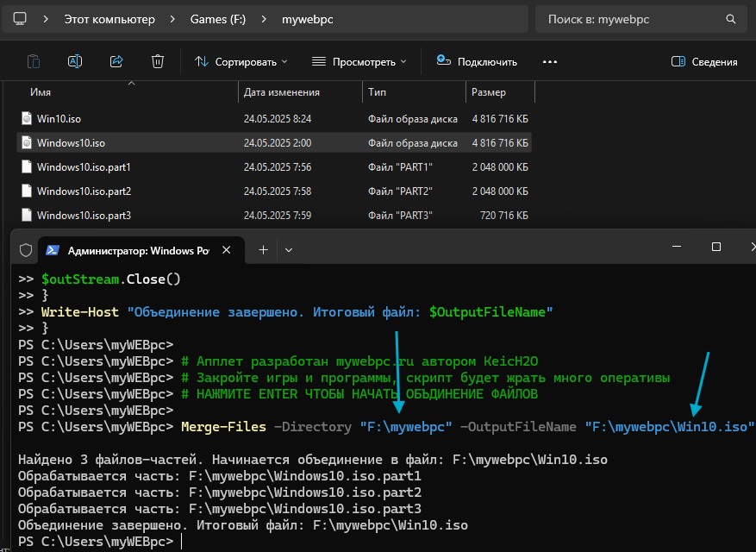Click size 720 716 КБ cell

click(x=503, y=216)
